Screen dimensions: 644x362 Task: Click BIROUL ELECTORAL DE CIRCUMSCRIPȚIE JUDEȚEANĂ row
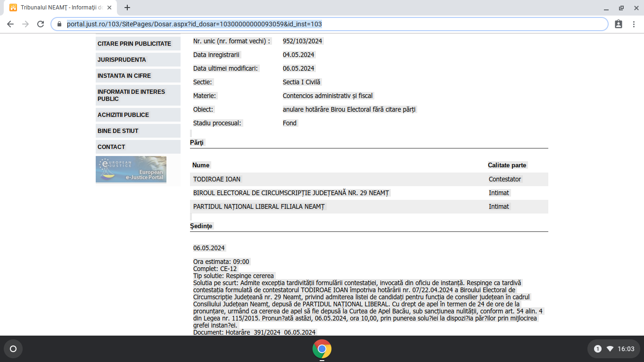pyautogui.click(x=369, y=193)
